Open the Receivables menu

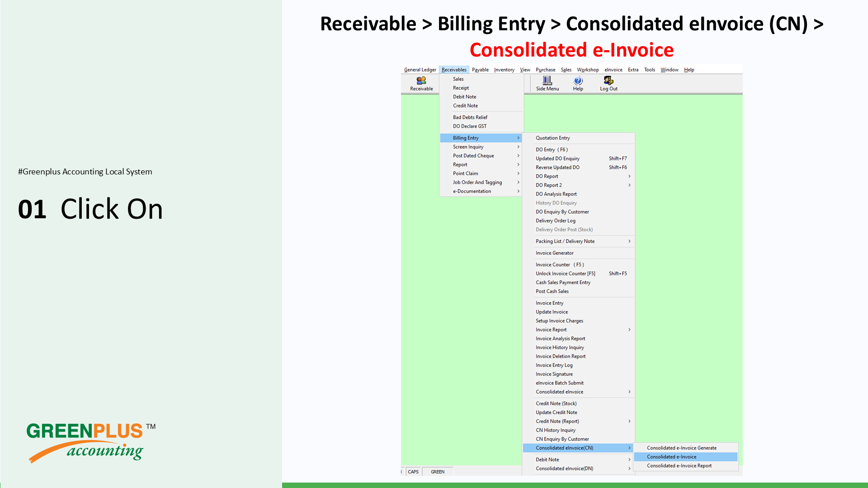454,70
